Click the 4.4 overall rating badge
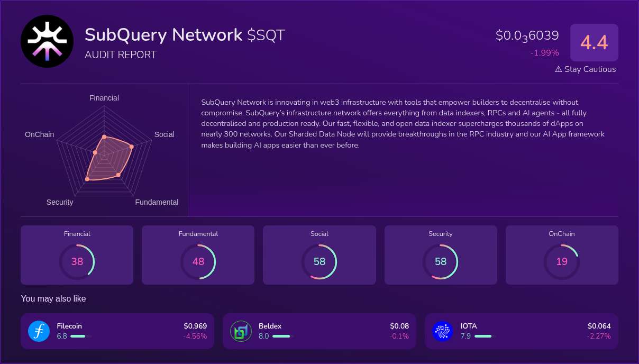The width and height of the screenshot is (639, 364). 594,42
